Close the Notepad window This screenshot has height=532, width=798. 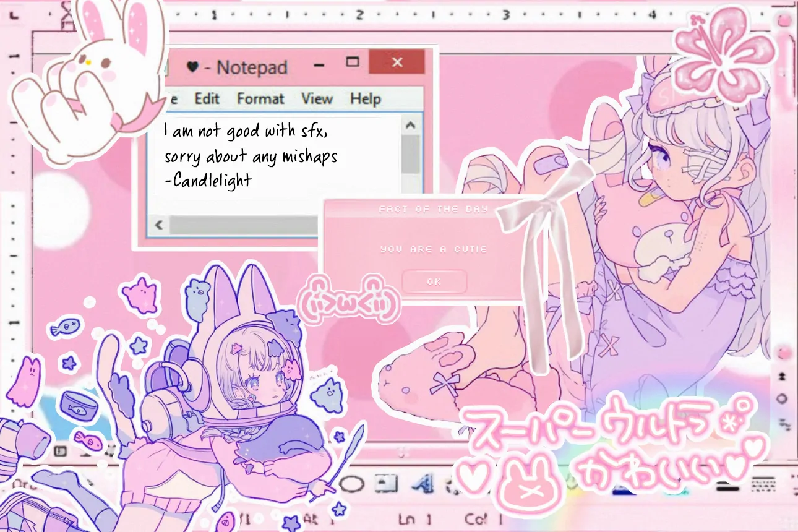[x=397, y=62]
